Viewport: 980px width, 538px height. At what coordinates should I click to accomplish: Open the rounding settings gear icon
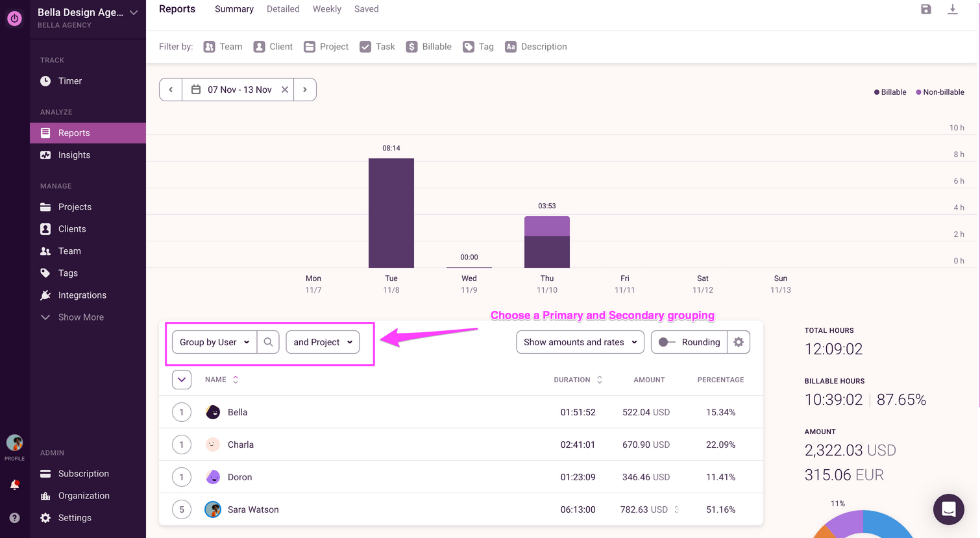(739, 342)
